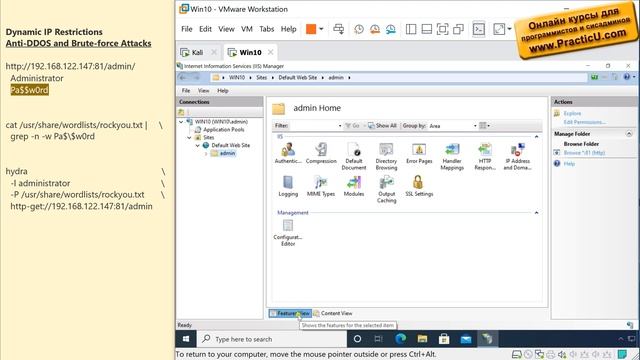Open the Handler Mappings feature
The image size is (640, 360).
(452, 156)
